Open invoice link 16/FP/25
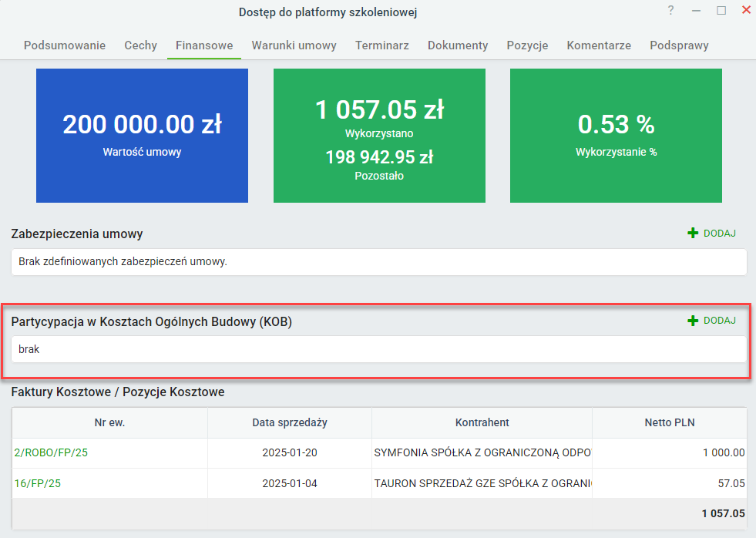The image size is (756, 538). click(x=38, y=483)
